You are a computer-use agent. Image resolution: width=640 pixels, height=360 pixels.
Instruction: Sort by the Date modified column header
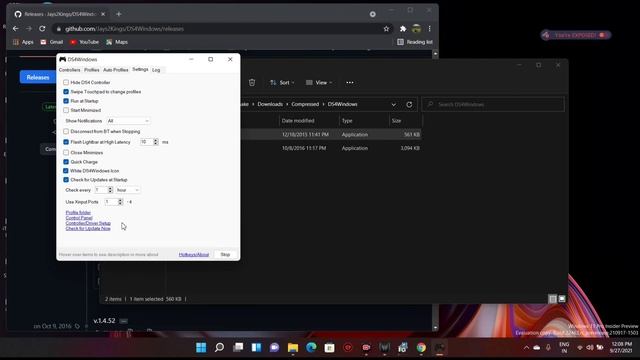tap(309, 121)
